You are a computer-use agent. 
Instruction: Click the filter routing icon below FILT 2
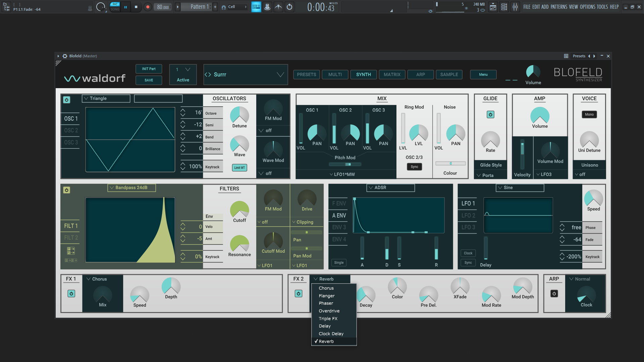[x=71, y=250]
